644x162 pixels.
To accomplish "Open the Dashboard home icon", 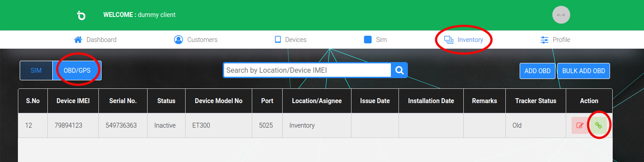I will (x=78, y=40).
